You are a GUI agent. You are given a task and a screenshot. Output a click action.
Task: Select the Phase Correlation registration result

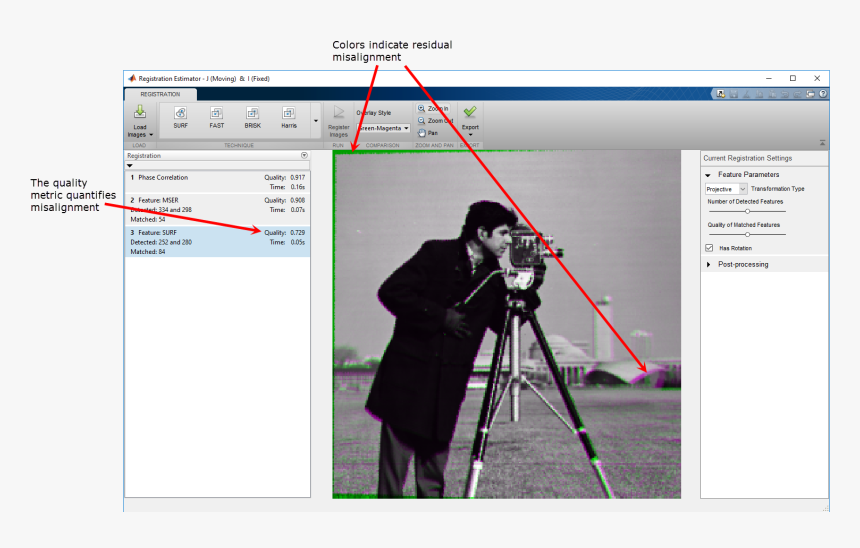click(218, 182)
